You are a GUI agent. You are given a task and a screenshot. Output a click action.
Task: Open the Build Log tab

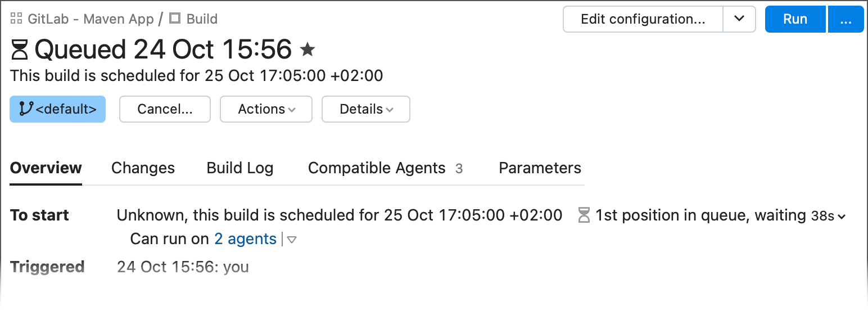tap(240, 168)
